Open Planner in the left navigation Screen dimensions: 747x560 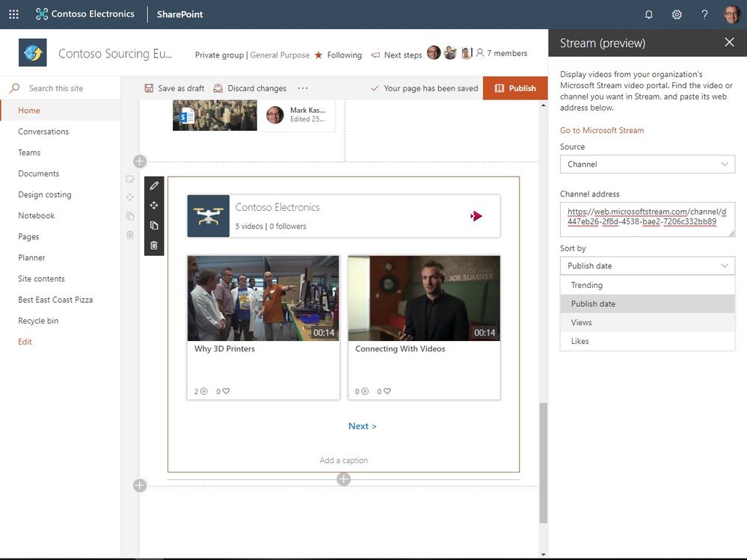[31, 258]
